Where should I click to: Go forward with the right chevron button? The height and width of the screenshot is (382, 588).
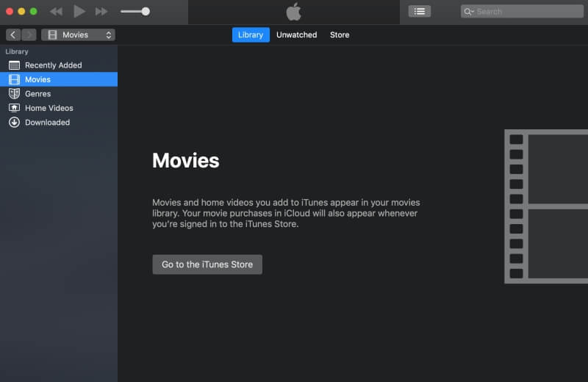29,35
